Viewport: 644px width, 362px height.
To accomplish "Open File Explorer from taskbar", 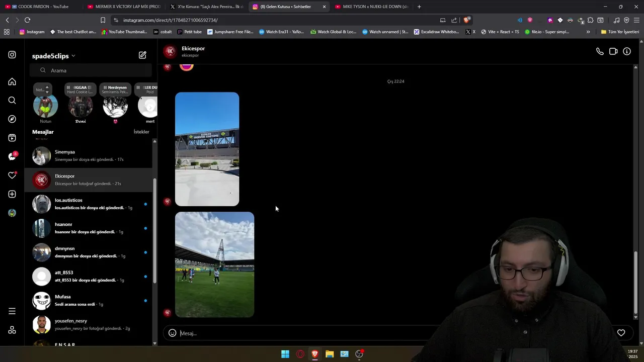I will pyautogui.click(x=330, y=354).
